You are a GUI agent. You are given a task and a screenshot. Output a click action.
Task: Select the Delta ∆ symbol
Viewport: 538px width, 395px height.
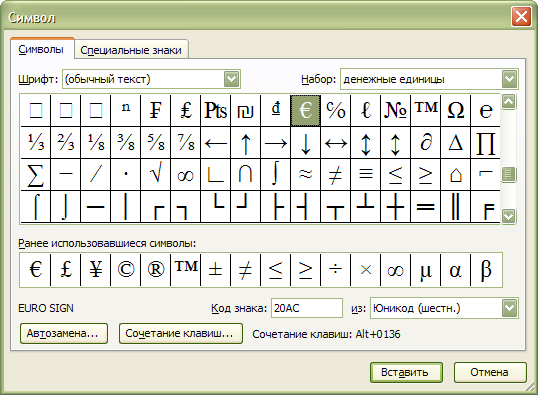[456, 142]
